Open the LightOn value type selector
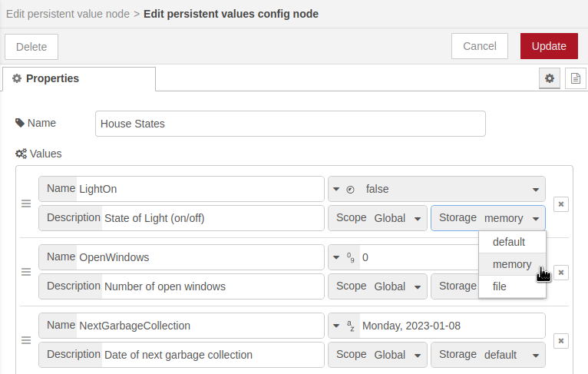The image size is (588, 374). click(x=343, y=189)
